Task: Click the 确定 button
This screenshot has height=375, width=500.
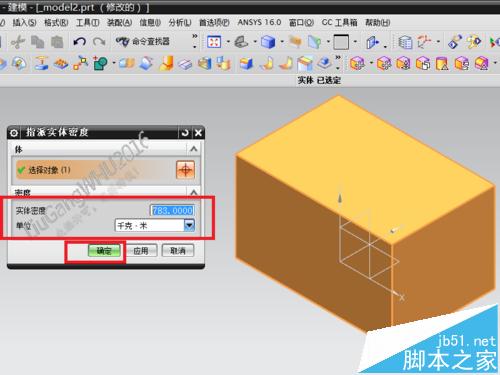Action: tap(104, 251)
